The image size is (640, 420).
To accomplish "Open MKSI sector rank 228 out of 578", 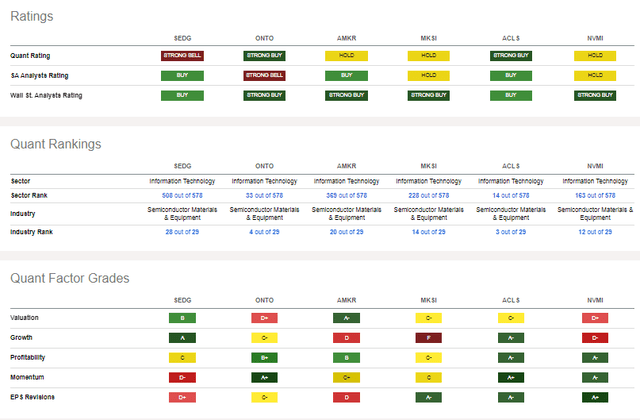I will tap(429, 196).
